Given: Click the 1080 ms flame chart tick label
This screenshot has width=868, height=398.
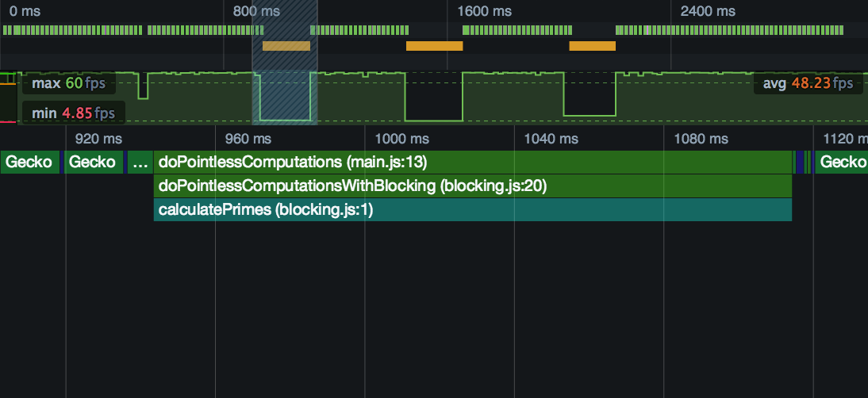Looking at the screenshot, I should (701, 139).
